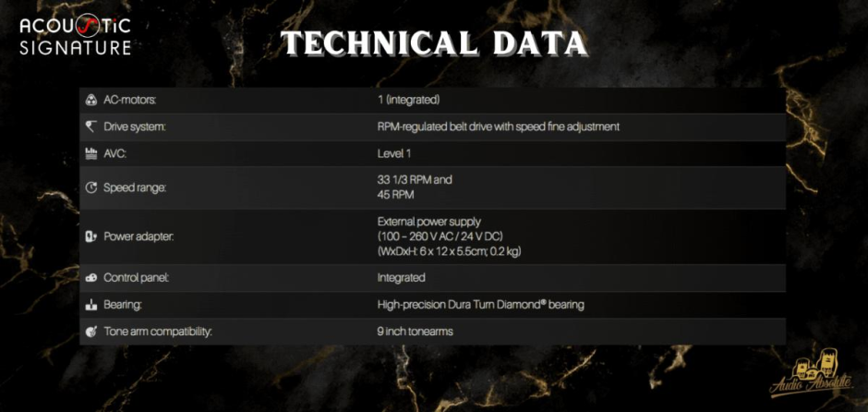Select the "Level 1" AVC value
This screenshot has width=868, height=412.
tap(394, 153)
